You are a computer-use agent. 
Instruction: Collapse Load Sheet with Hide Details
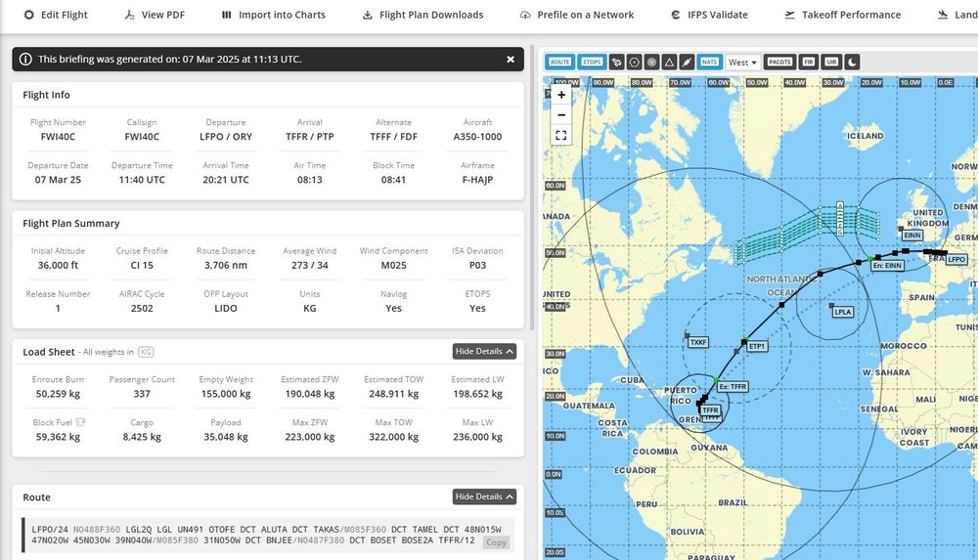click(x=484, y=352)
